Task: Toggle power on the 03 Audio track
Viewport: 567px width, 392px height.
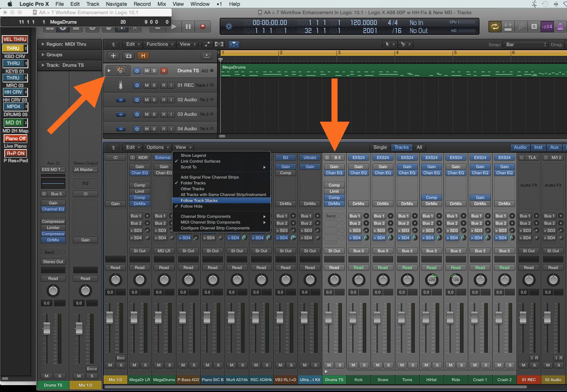Action: click(137, 114)
